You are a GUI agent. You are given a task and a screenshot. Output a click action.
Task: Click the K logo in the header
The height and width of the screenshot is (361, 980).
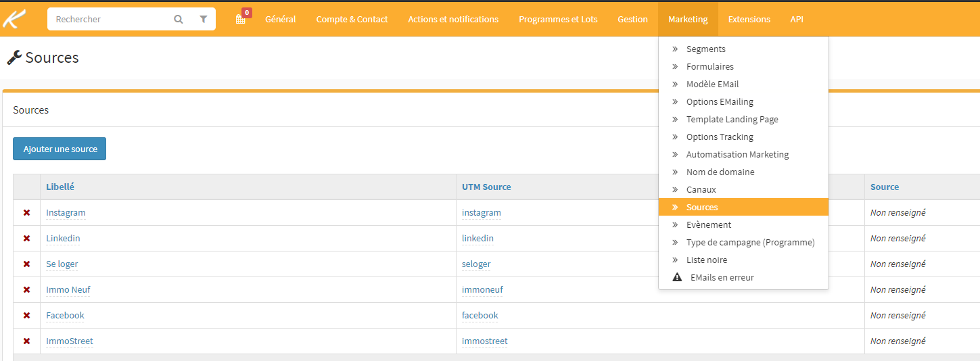point(15,19)
